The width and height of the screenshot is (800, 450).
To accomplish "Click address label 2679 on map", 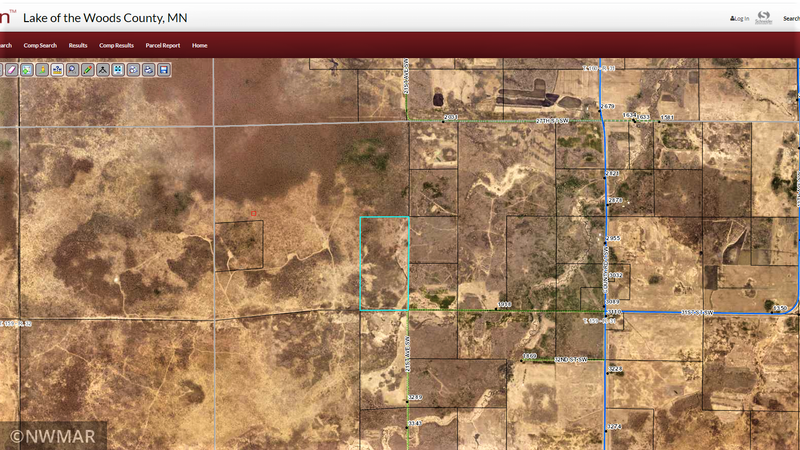I will (607, 106).
